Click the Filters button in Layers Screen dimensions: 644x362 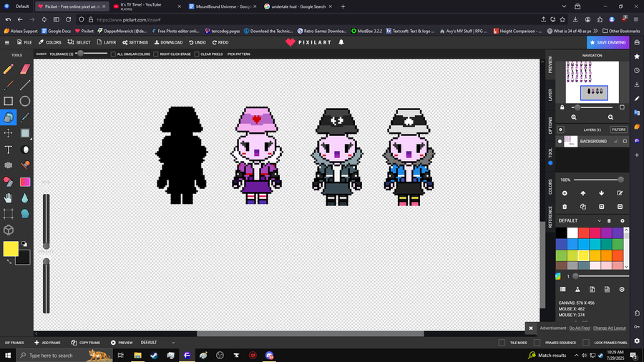click(x=618, y=129)
